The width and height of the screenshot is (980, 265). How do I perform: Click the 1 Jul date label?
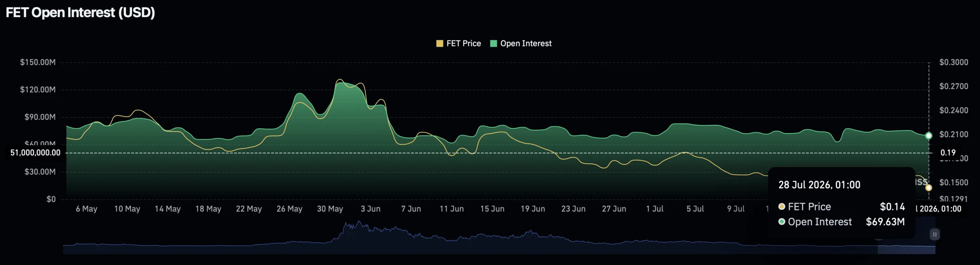[655, 209]
